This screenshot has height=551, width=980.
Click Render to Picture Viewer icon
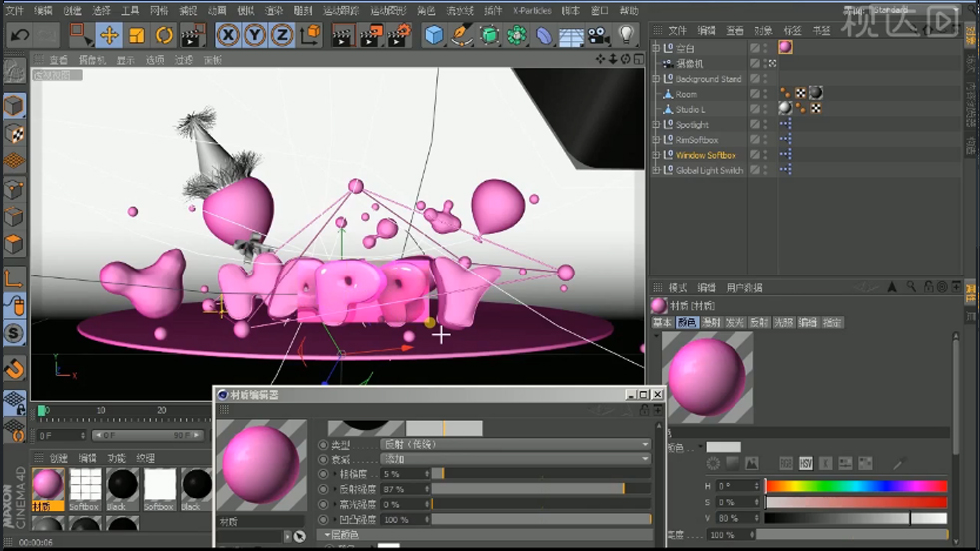pos(371,35)
